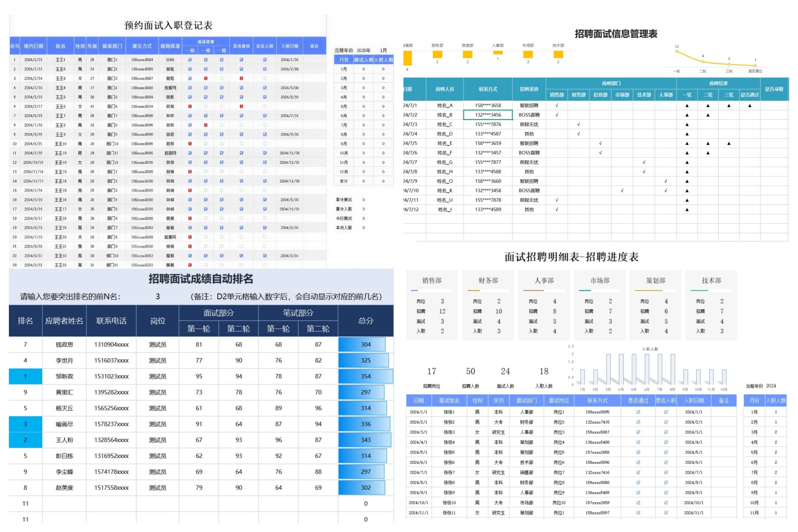Toggle 是否通过 checkbox for 张张1
798x532 pixels.
click(638, 412)
